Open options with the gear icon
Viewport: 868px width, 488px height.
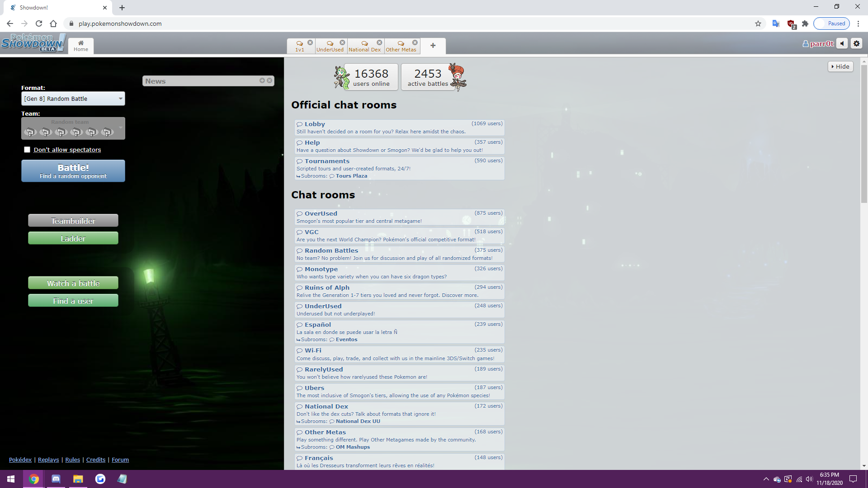856,43
